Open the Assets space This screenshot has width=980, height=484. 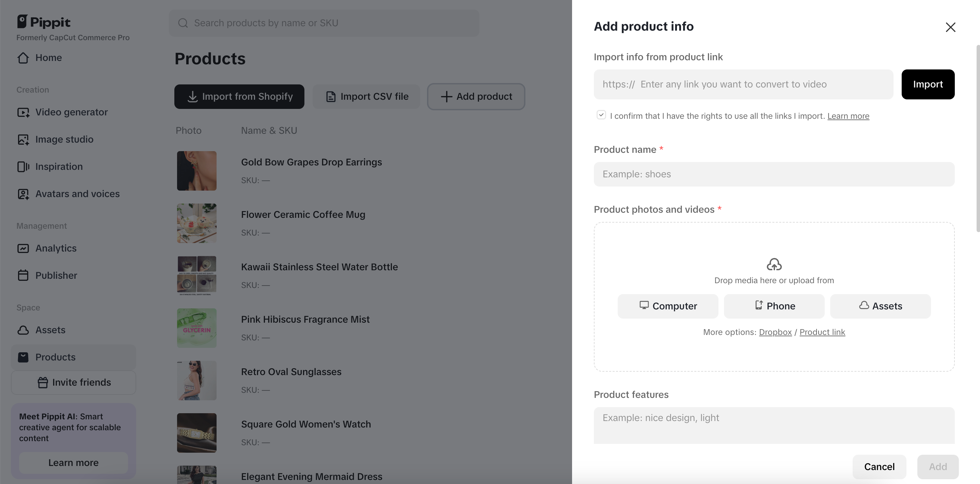coord(50,330)
